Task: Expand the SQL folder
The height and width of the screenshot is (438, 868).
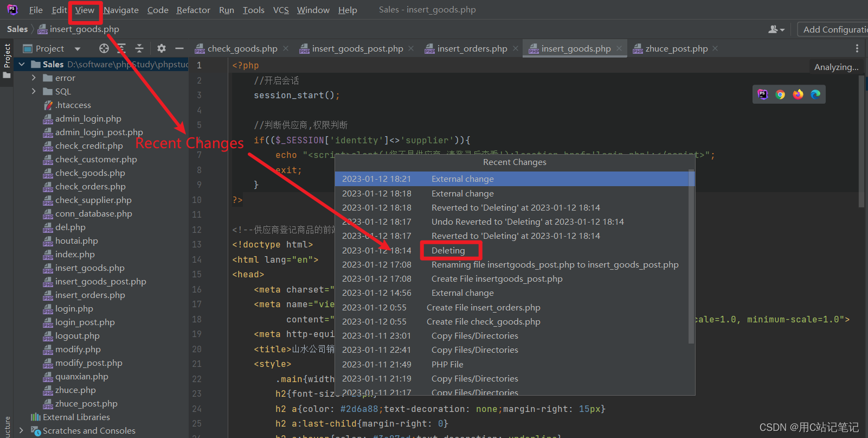Action: [34, 91]
